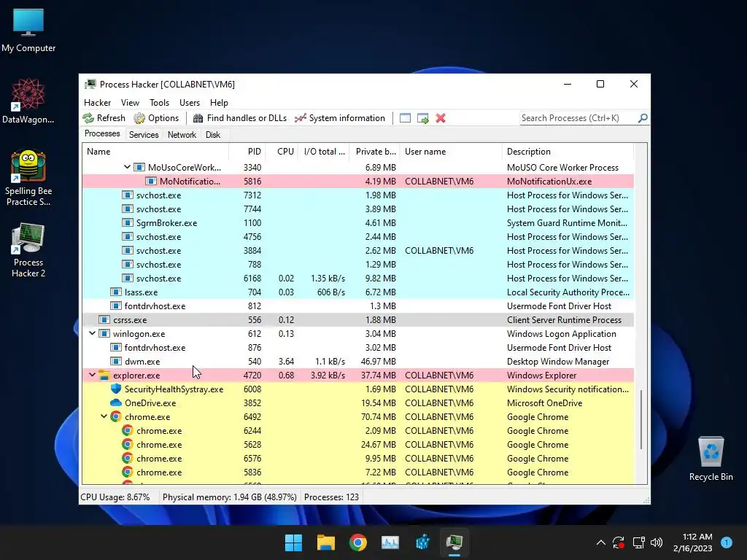
Task: Select the Processes tab
Action: click(x=102, y=134)
